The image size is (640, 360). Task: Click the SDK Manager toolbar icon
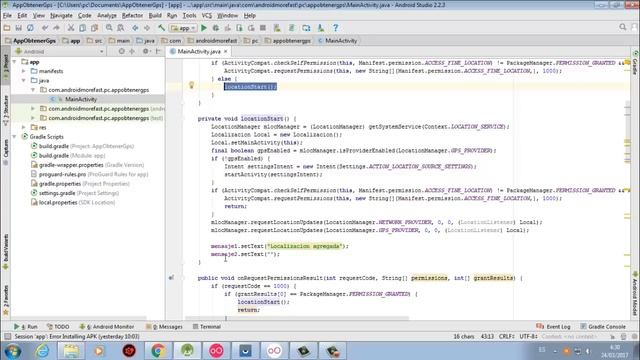321,28
